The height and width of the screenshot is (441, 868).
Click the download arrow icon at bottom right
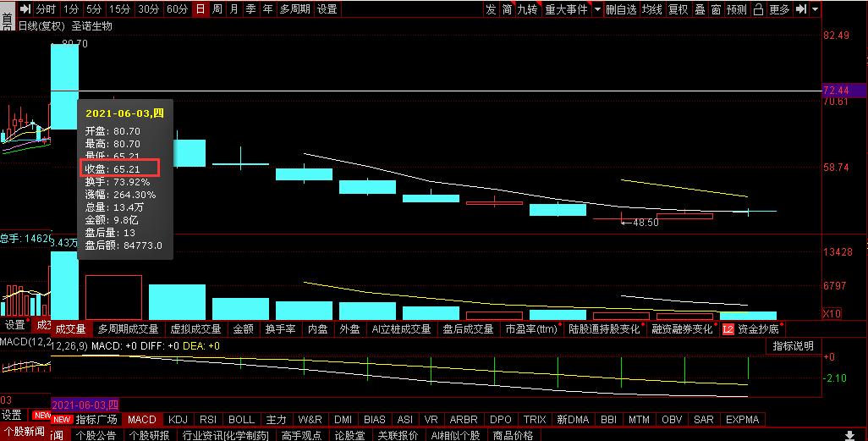pyautogui.click(x=849, y=435)
